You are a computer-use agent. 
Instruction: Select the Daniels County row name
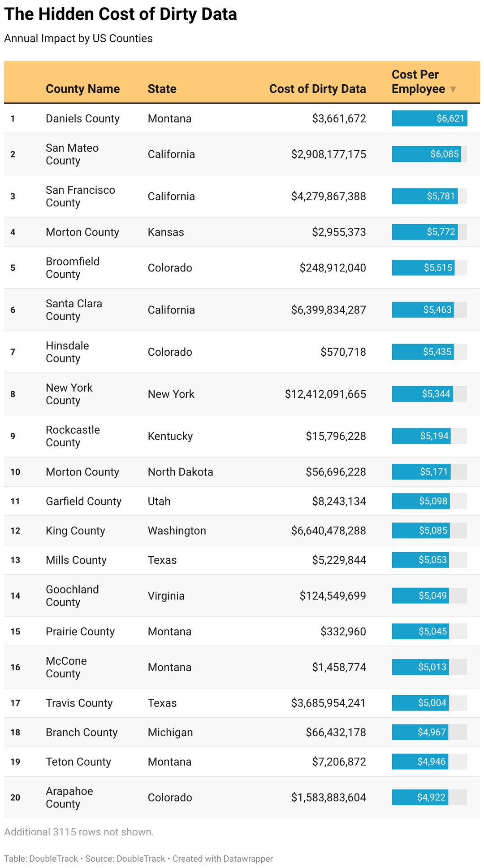tap(82, 118)
